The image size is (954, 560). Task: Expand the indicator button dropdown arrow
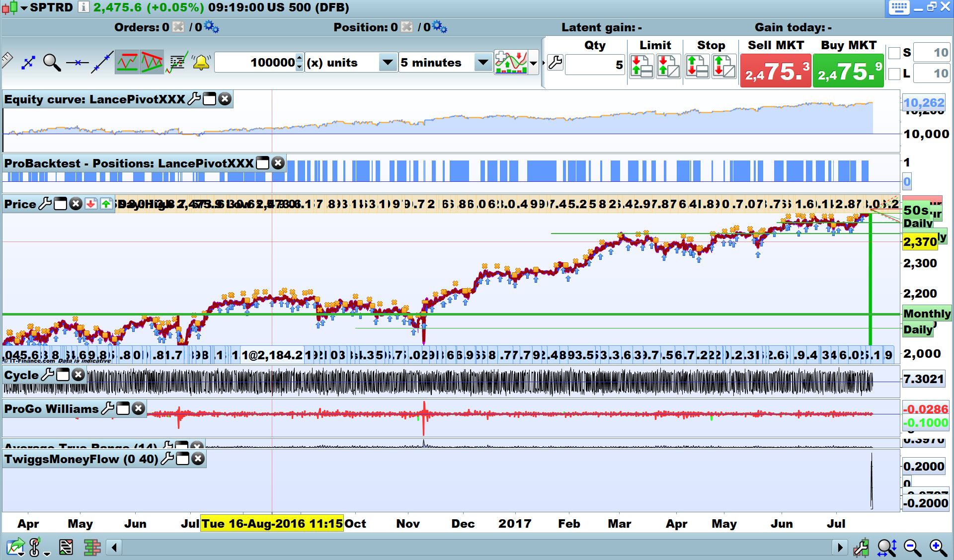[x=534, y=63]
